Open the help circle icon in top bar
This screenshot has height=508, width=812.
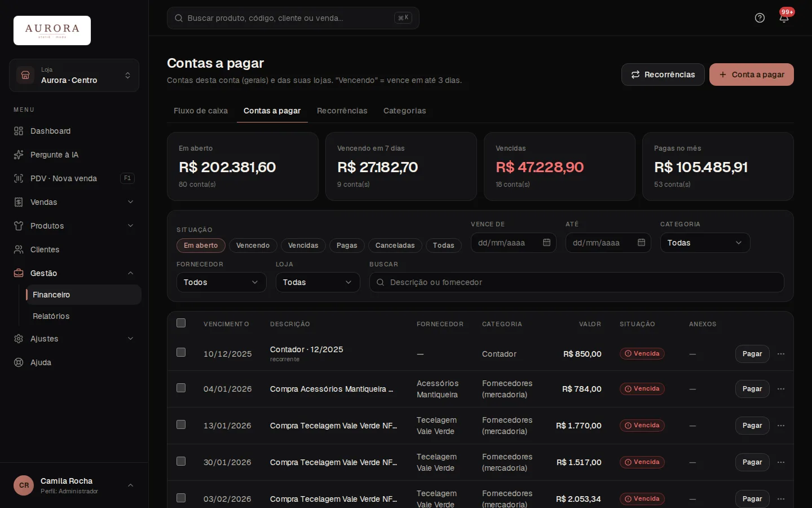[x=760, y=18]
